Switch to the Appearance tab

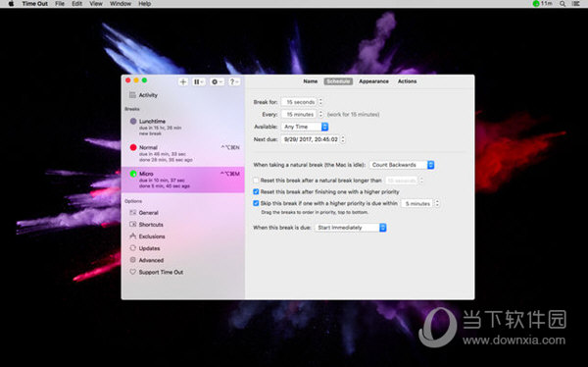pos(373,81)
